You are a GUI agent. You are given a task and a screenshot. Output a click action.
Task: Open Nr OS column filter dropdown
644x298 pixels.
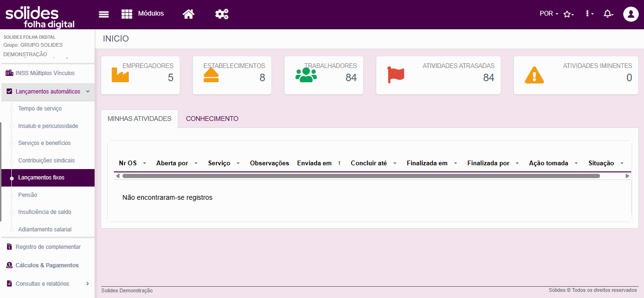(145, 163)
